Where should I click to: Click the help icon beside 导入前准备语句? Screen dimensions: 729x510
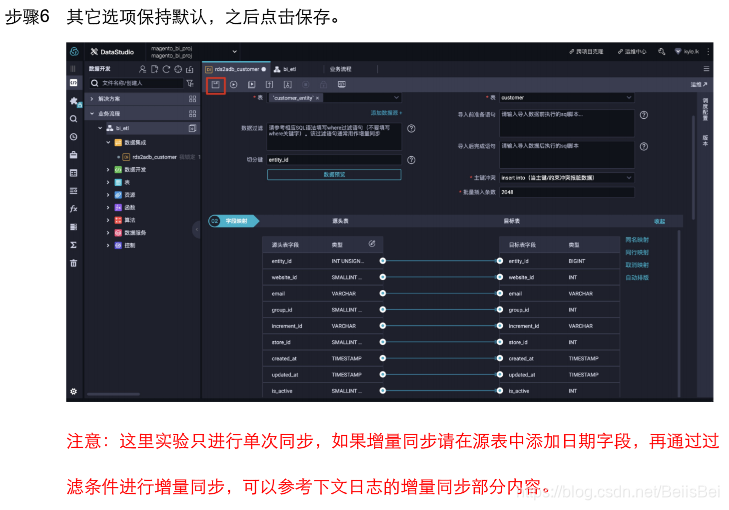coord(643,115)
